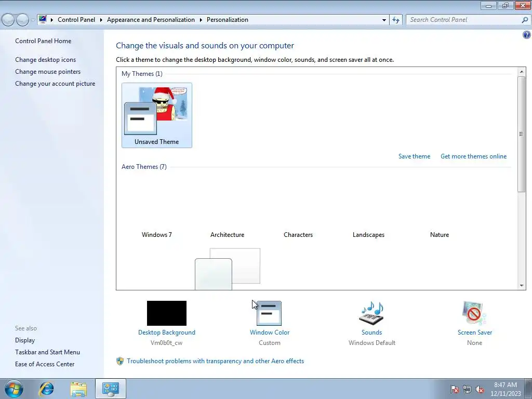
Task: Click Save theme link
Action: (x=414, y=156)
